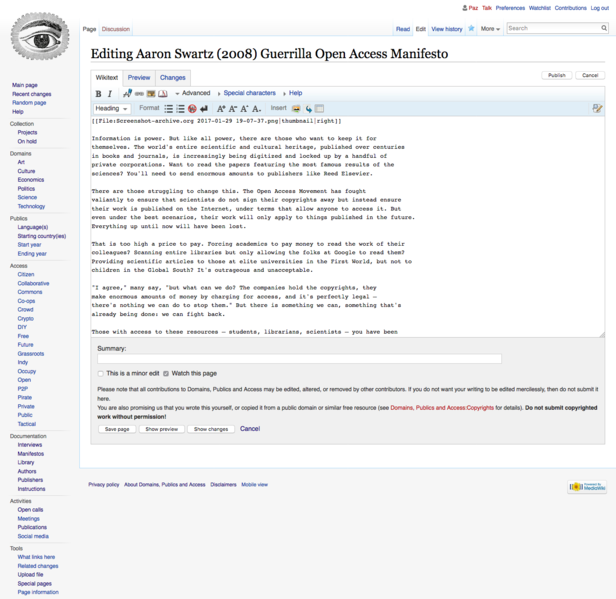Insert redirect arrow icon

[308, 109]
